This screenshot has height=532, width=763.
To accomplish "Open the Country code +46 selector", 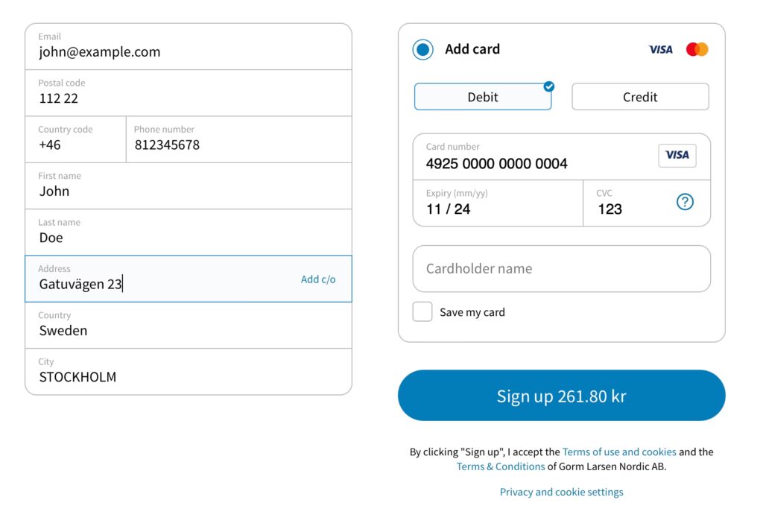I will [x=75, y=139].
